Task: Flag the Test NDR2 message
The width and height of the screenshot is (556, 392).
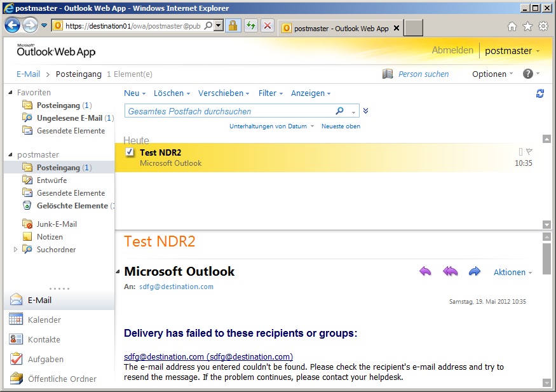Action: 529,152
